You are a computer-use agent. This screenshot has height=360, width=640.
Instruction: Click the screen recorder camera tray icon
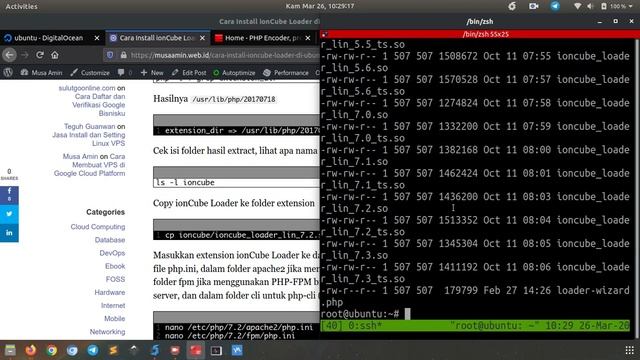coord(533,6)
